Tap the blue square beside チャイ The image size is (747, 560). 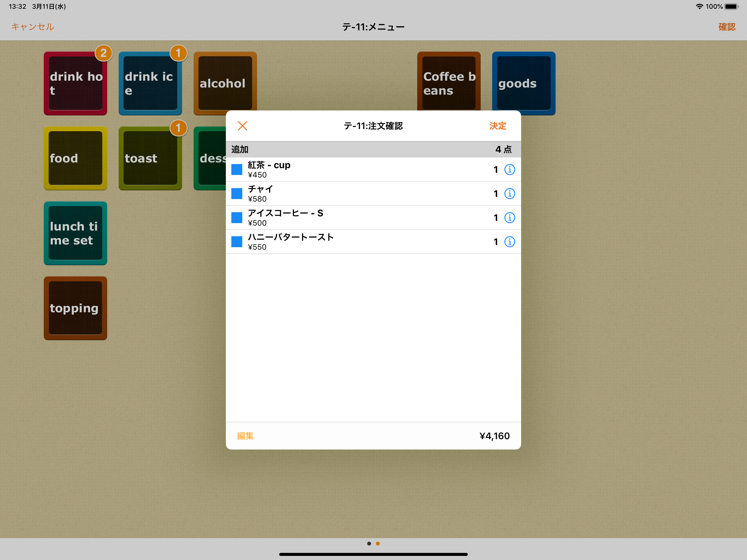coord(237,194)
